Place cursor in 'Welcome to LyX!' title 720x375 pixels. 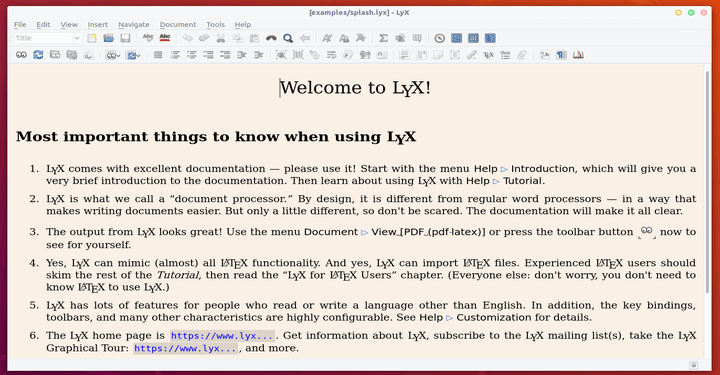(355, 88)
